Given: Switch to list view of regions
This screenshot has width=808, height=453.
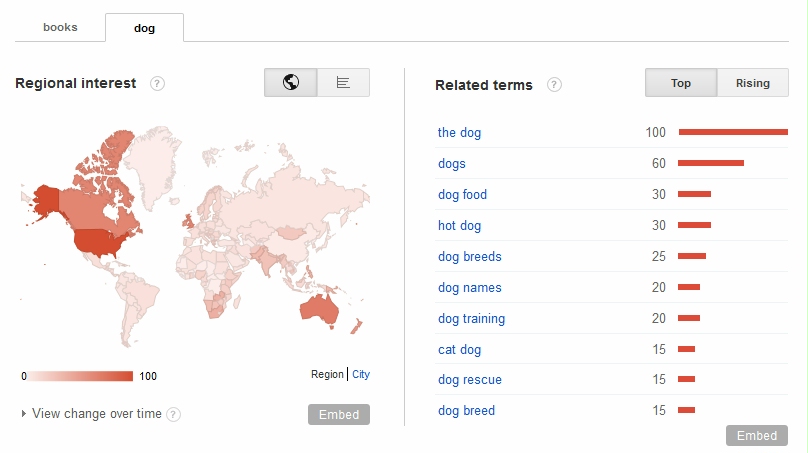Looking at the screenshot, I should (343, 82).
